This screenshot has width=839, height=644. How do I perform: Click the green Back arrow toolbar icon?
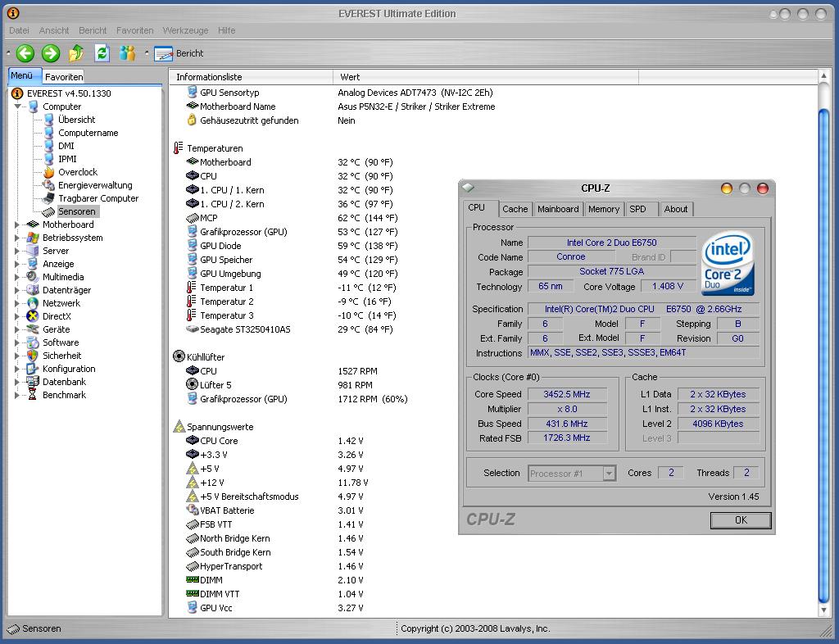[x=25, y=53]
